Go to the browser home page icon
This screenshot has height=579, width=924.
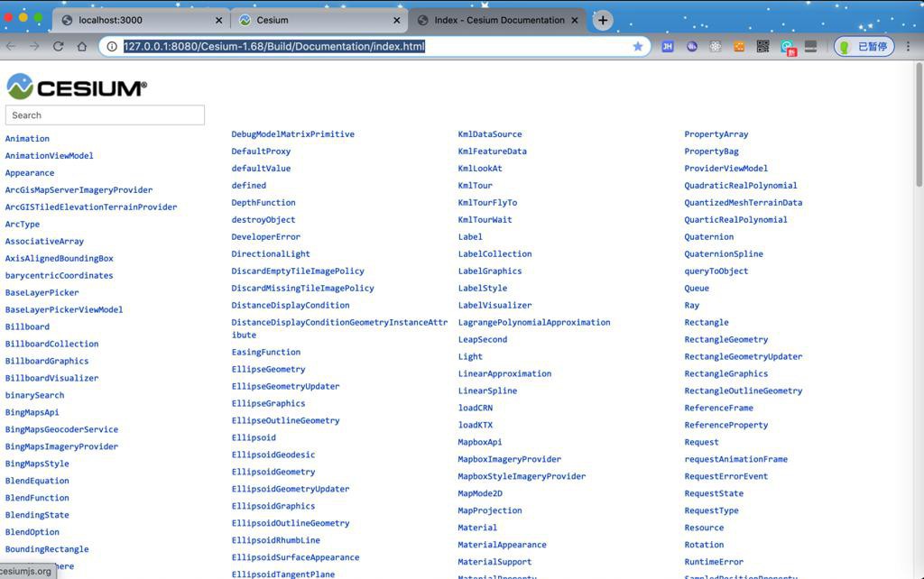coord(82,47)
